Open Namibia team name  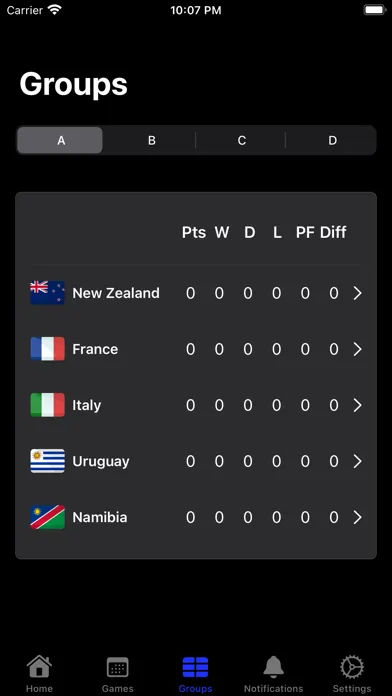[x=99, y=517]
